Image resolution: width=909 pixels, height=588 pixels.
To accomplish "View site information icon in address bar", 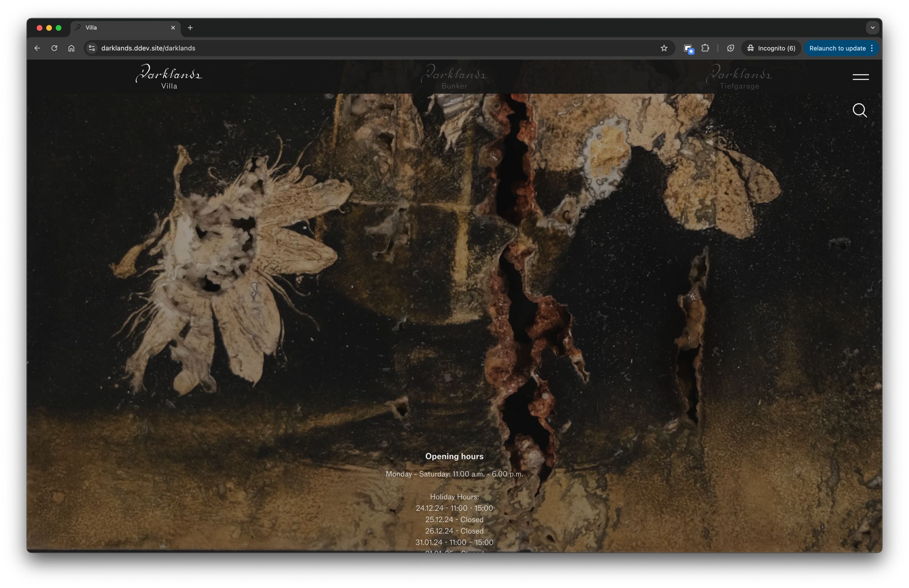I will coord(92,48).
